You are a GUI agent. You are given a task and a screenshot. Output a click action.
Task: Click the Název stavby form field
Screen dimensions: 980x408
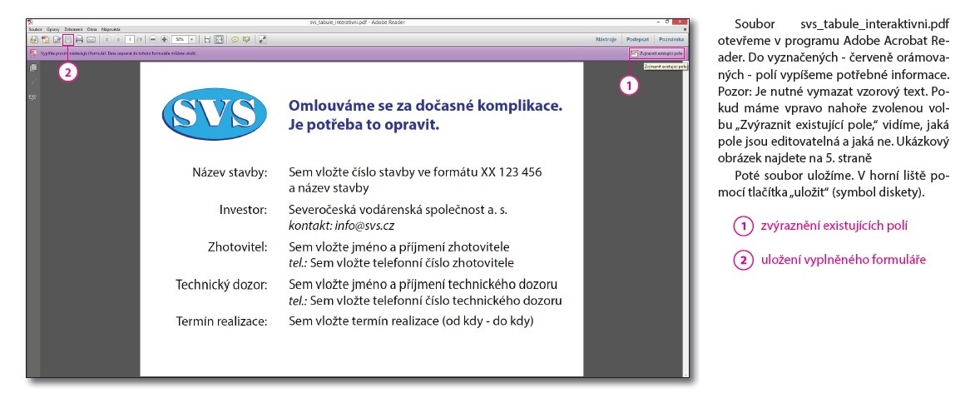coord(415,180)
